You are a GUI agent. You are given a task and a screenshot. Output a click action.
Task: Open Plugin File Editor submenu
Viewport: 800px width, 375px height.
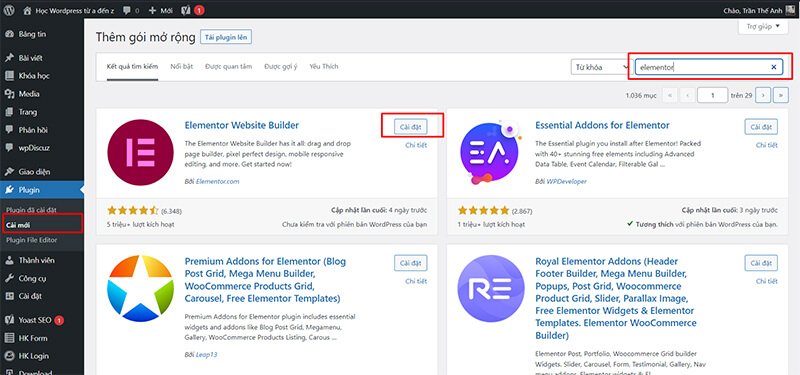[32, 240]
